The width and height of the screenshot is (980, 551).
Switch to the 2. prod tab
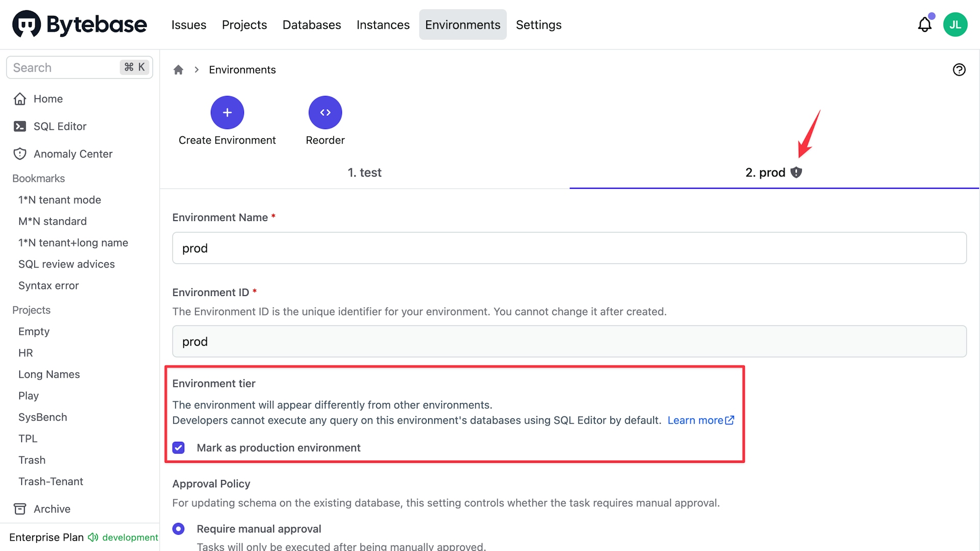(774, 172)
